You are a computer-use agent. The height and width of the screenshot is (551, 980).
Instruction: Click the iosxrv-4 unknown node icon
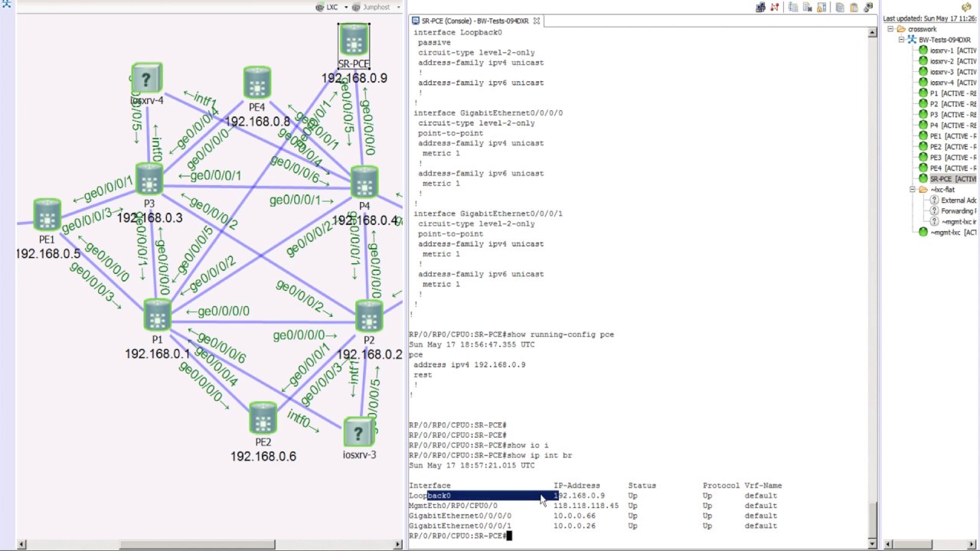click(146, 79)
